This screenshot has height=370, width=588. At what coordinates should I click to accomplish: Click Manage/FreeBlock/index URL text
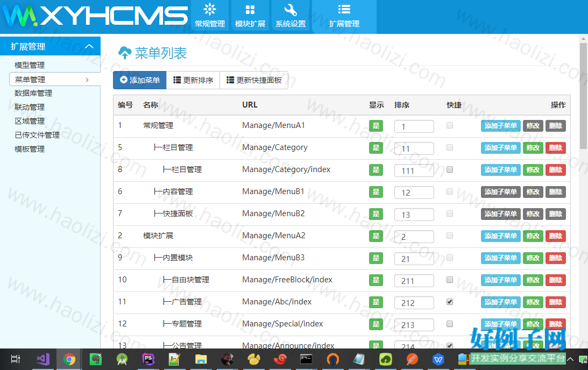[x=287, y=280]
